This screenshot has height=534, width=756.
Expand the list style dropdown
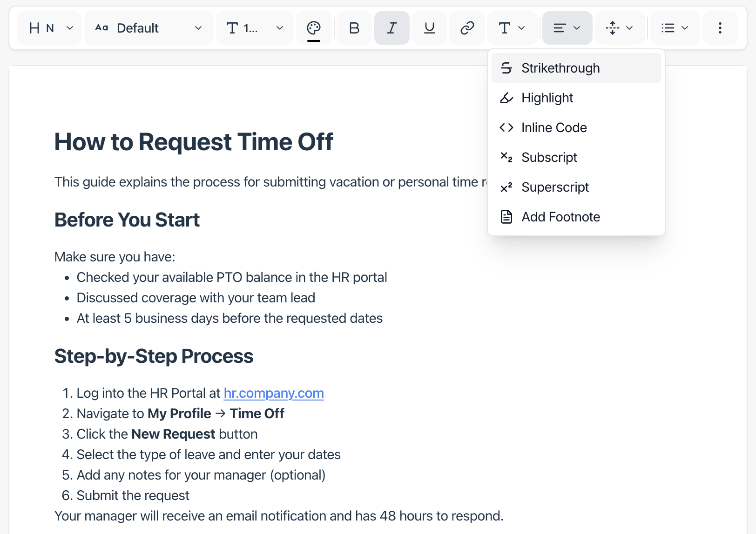[x=675, y=28]
